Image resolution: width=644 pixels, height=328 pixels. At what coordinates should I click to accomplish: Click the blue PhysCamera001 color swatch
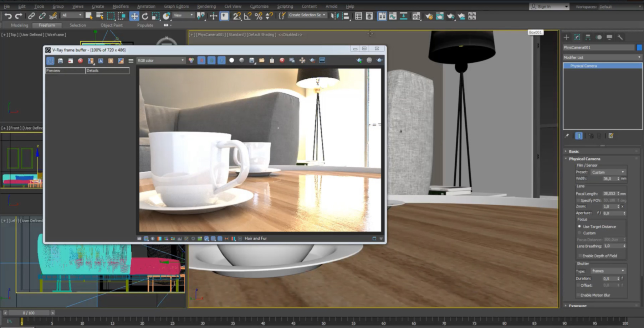tap(640, 47)
